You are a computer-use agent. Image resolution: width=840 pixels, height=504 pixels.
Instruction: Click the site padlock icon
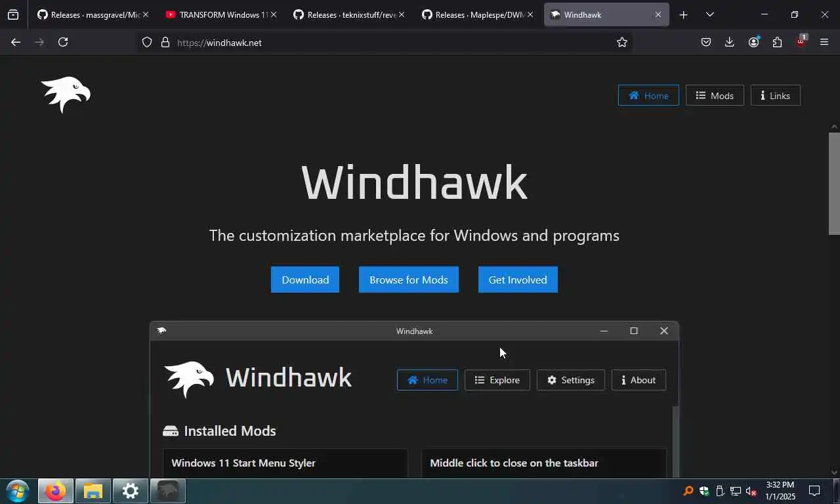click(165, 42)
